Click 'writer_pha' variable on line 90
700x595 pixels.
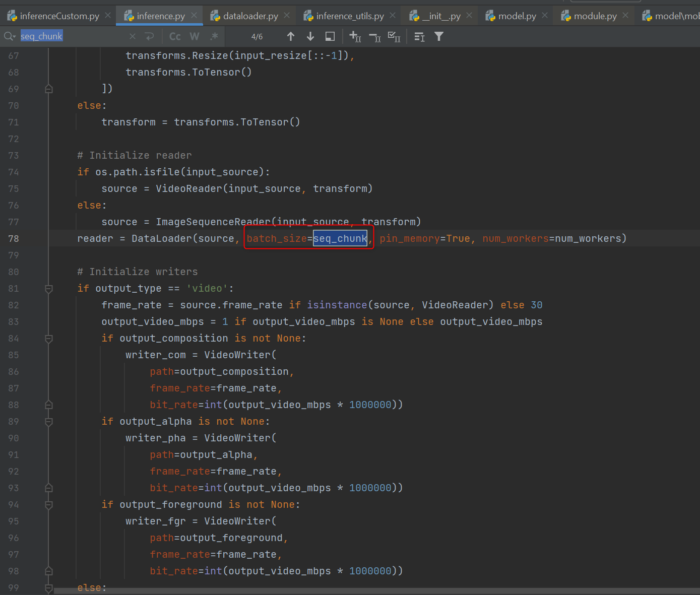(x=156, y=438)
